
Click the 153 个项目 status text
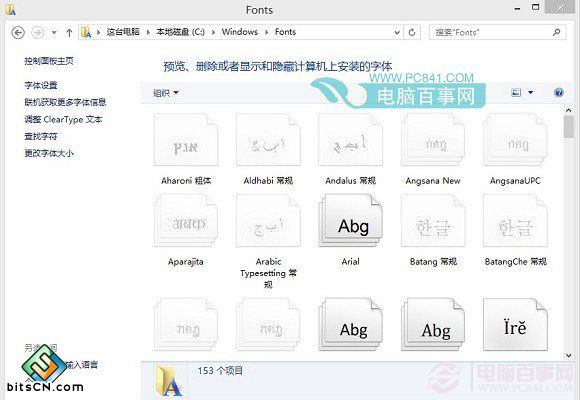(220, 370)
